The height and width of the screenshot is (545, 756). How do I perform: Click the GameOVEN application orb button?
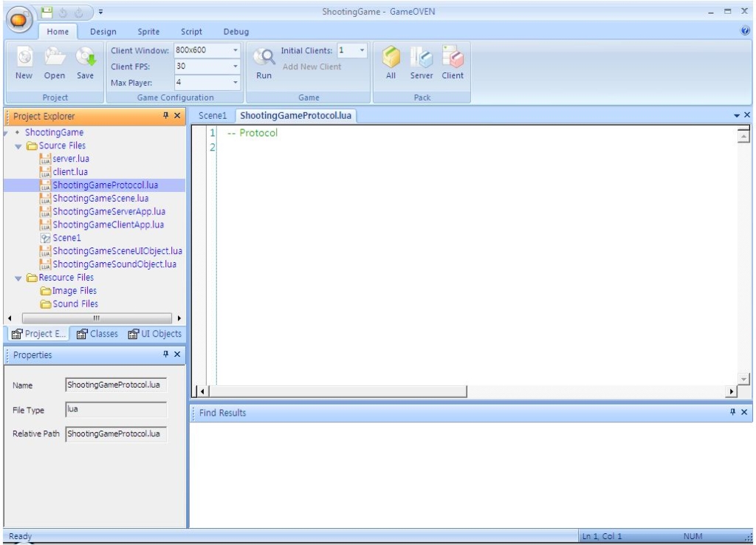point(18,19)
